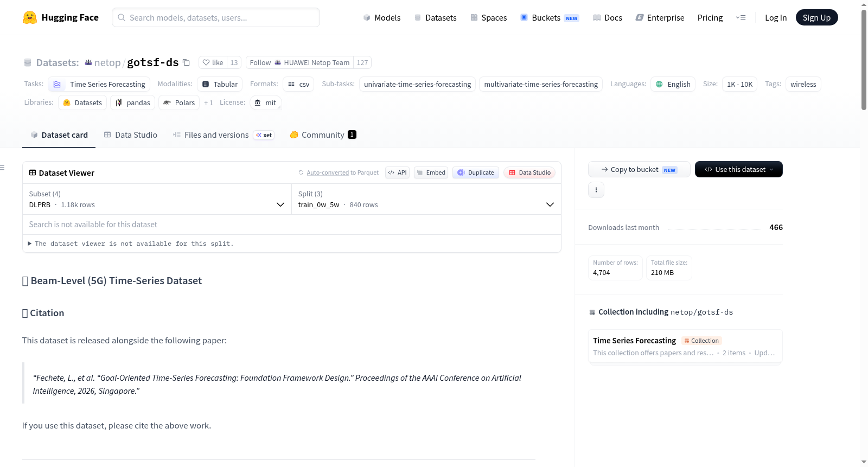The width and height of the screenshot is (868, 467).
Task: Click the gotsf-ds dataset title
Action: click(153, 62)
